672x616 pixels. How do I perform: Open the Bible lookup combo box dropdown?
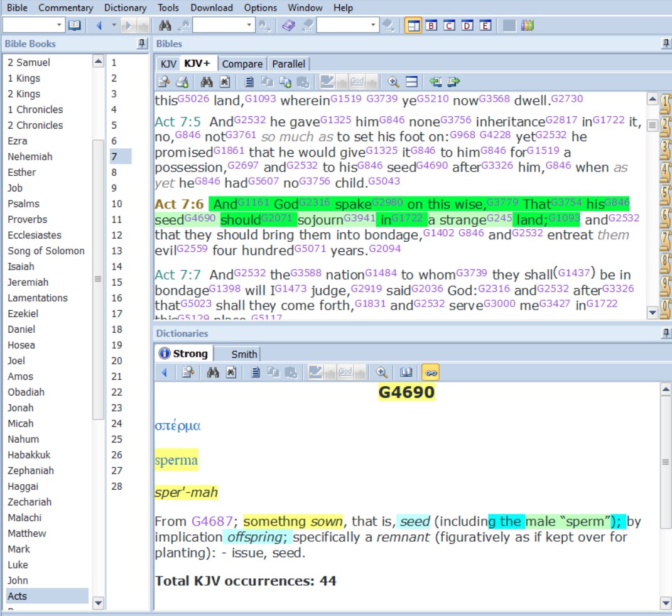point(59,25)
